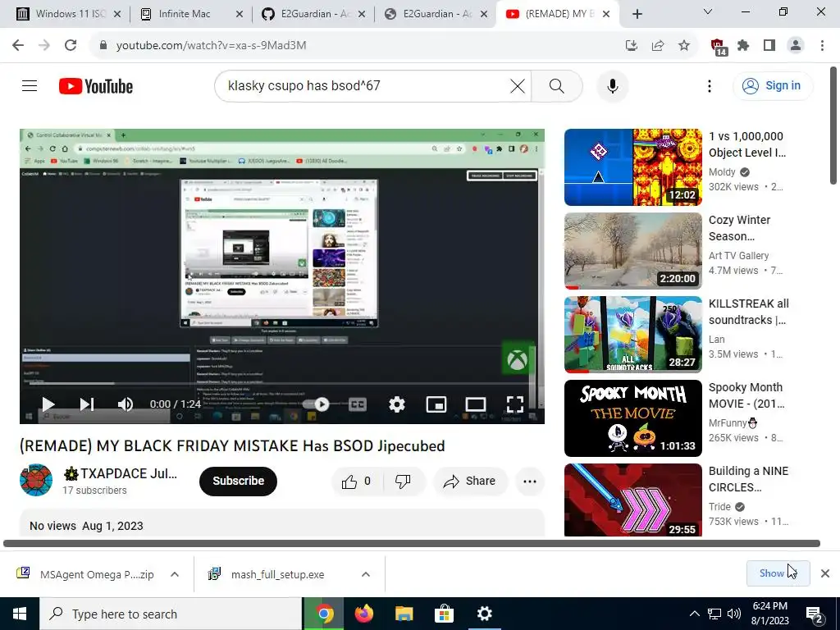Screen dimensions: 840x630
Task: Open Building a NINE CIRCLES video title
Action: 748,479
